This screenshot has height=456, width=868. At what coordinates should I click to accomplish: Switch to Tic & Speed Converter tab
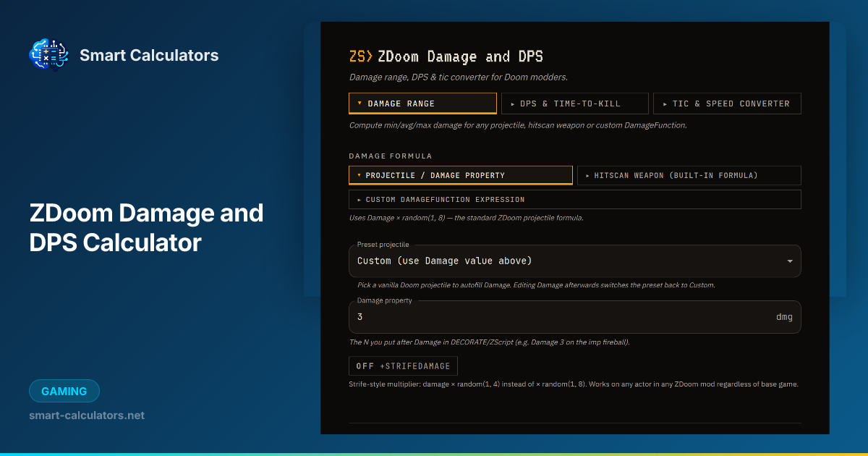pos(727,104)
